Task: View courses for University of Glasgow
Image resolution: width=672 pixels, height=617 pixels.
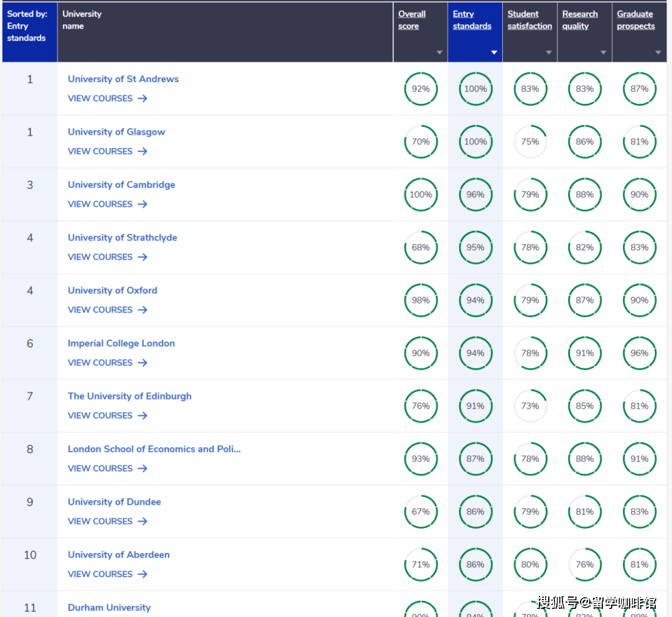Action: [108, 151]
